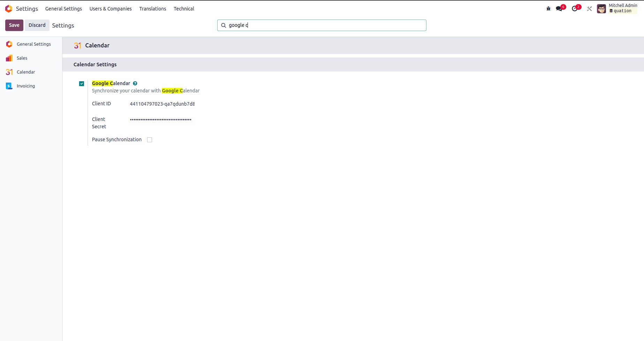Open the debug bug icon menu
Viewport: 644px width, 341px height.
(548, 9)
